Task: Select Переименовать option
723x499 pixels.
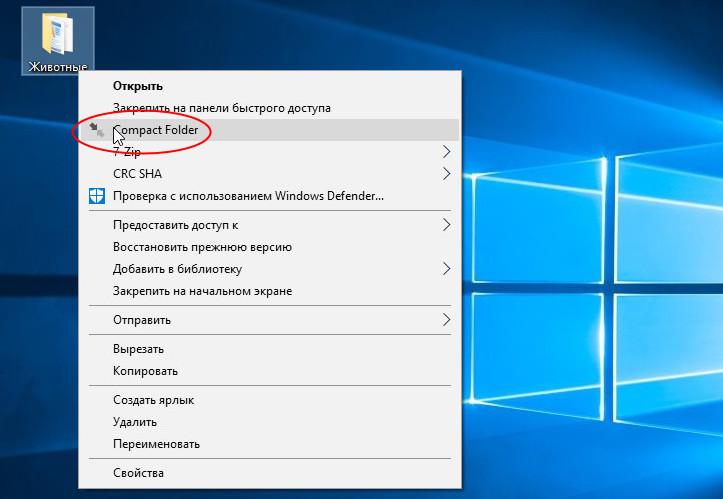Action: (x=270, y=444)
